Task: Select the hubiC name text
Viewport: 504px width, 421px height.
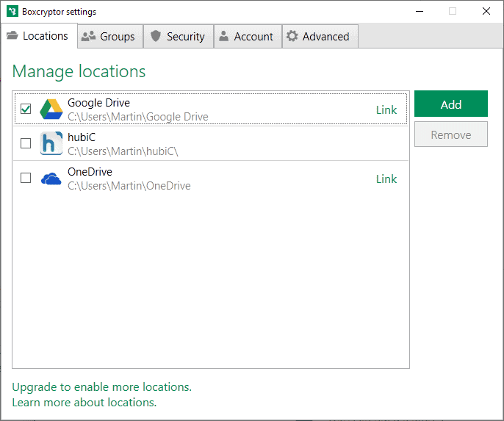Action: tap(82, 137)
